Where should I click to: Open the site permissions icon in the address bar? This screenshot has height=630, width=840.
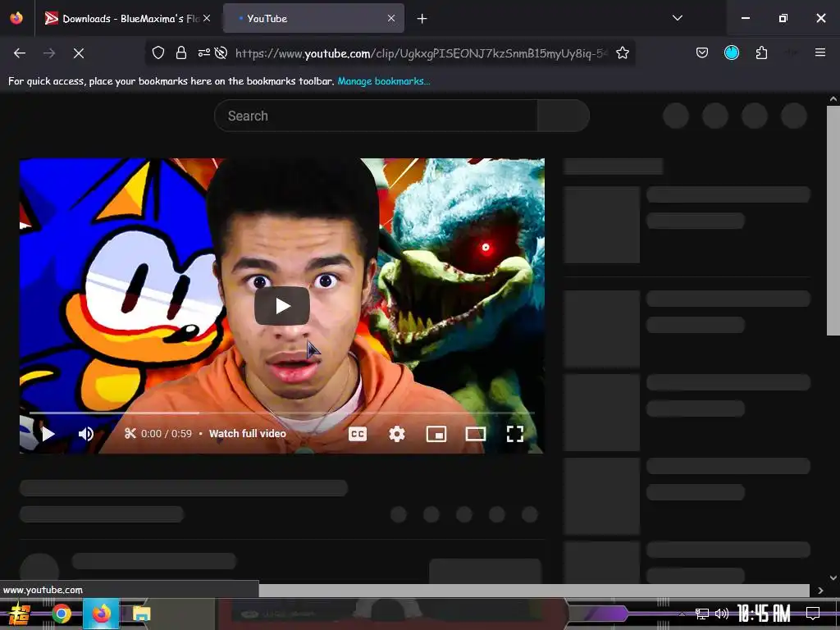coord(204,52)
